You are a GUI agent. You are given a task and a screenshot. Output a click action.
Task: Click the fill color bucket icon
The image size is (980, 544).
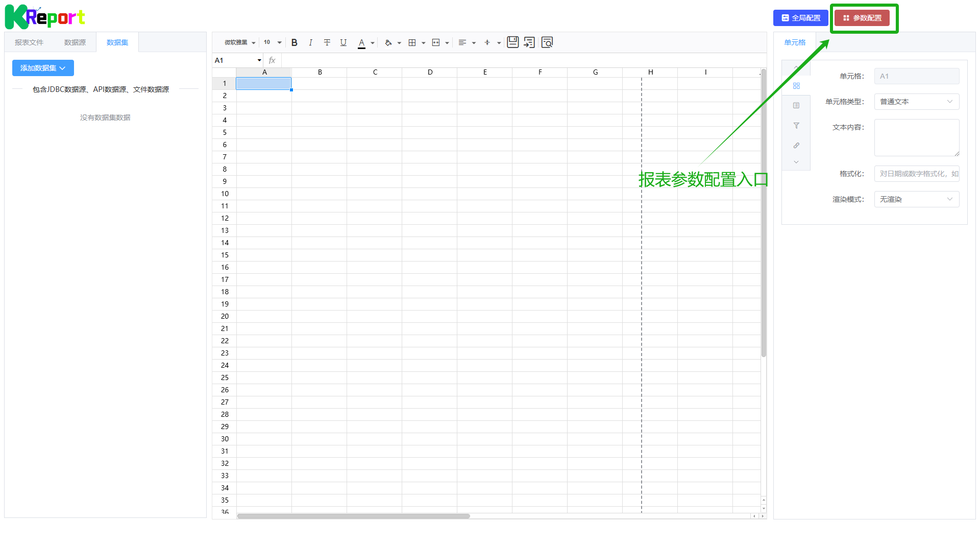[388, 43]
